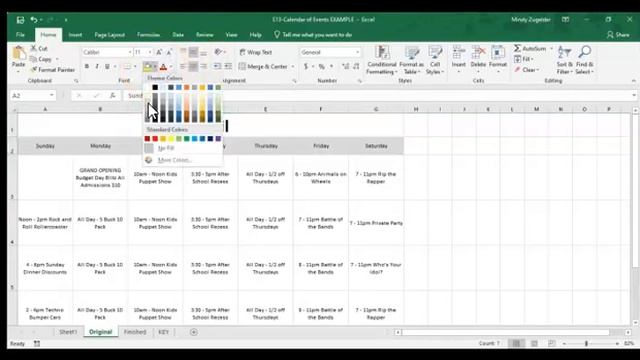Expand the Merge & Center dropdown arrow
The width and height of the screenshot is (640, 360).
293,67
